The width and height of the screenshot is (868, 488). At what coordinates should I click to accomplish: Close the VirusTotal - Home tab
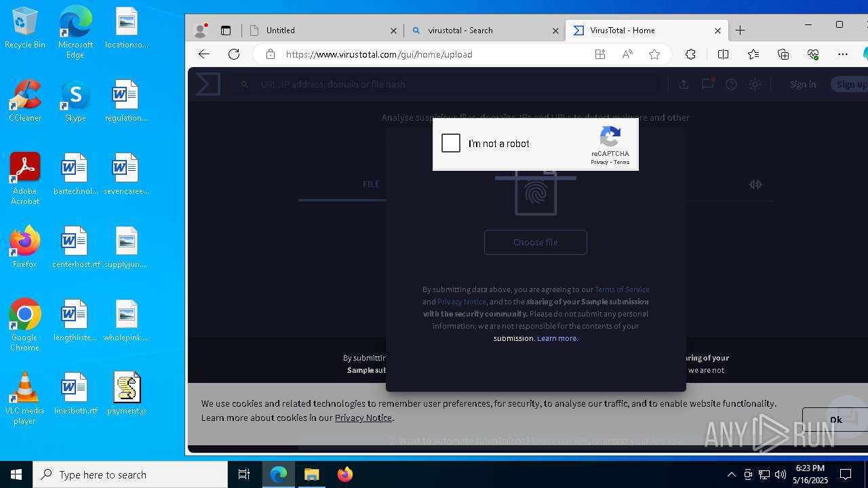[x=717, y=30]
